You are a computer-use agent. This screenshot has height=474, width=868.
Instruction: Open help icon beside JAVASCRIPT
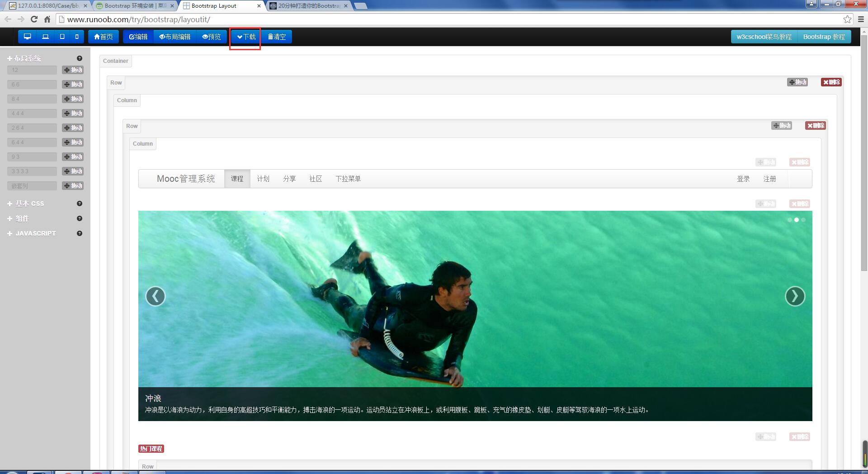click(x=80, y=233)
